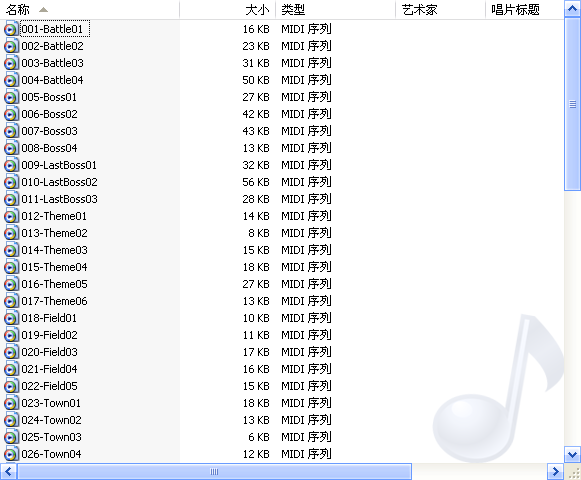
Task: Pick the icon beside 007-Boss03
Action: 11,131
